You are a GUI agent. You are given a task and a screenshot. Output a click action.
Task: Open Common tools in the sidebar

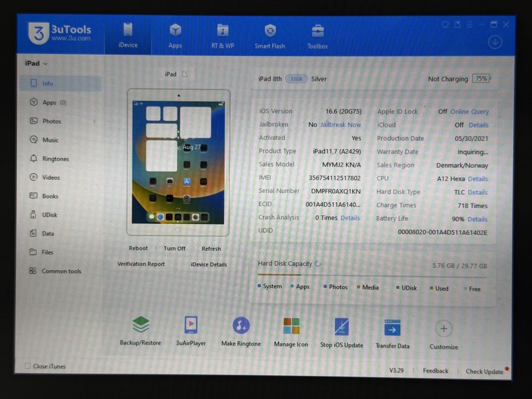(x=60, y=271)
